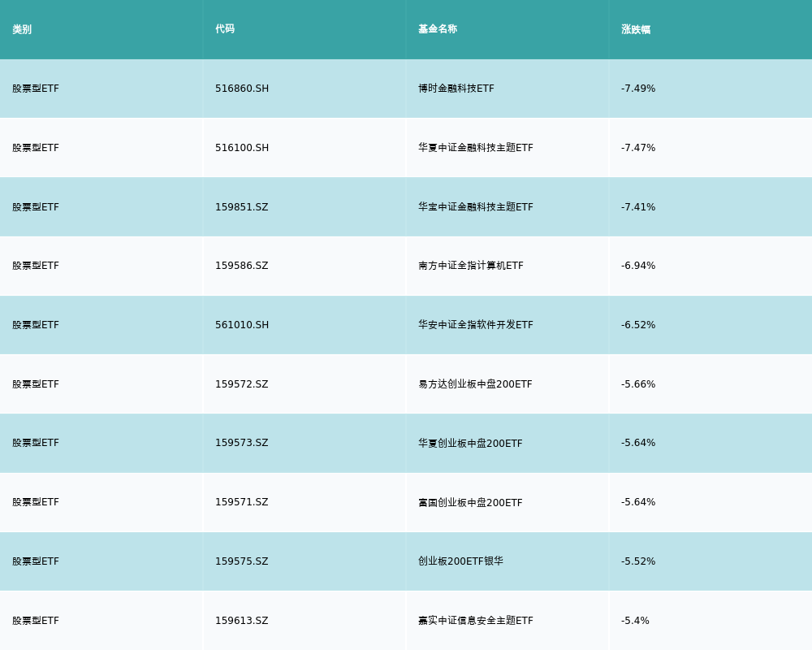Click the -6.52% value
This screenshot has height=650, width=812.
638,325
